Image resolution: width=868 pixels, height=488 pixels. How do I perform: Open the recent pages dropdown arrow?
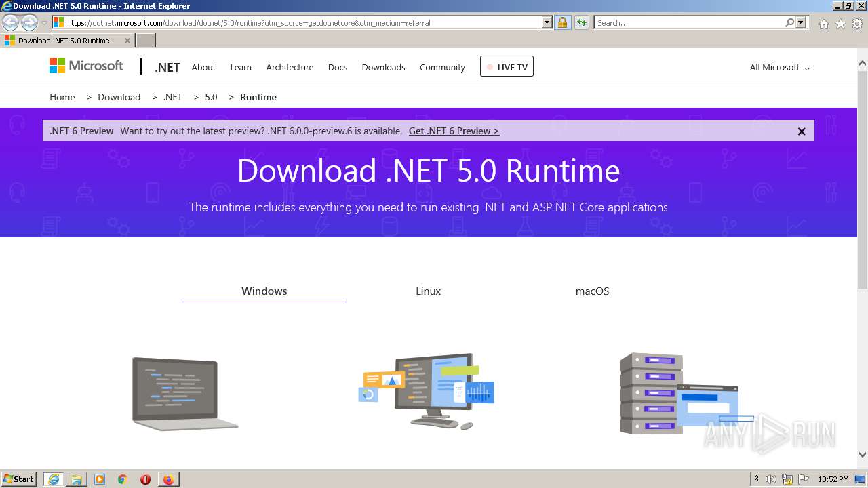click(x=44, y=23)
